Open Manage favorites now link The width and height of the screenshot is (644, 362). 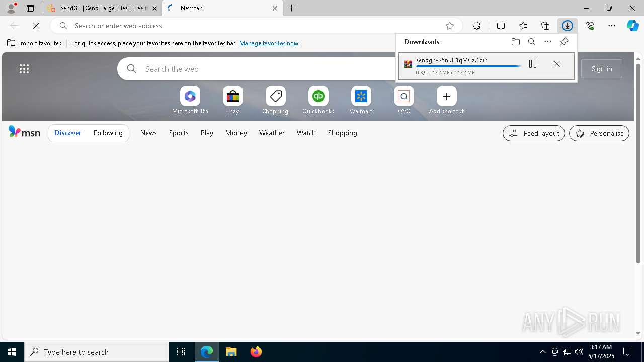269,43
